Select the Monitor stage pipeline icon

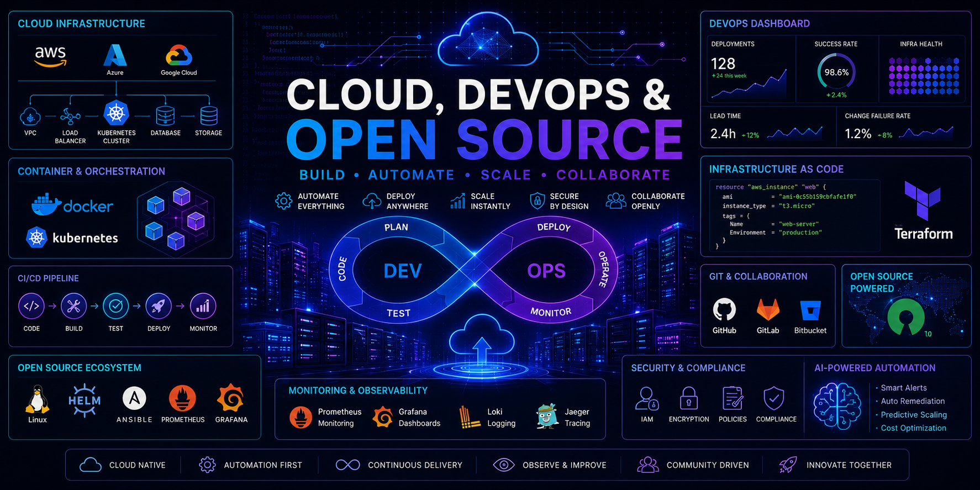pyautogui.click(x=203, y=306)
